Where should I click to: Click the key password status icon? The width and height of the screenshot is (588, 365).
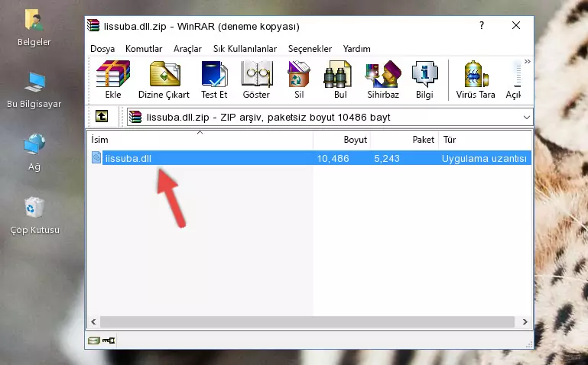point(109,341)
